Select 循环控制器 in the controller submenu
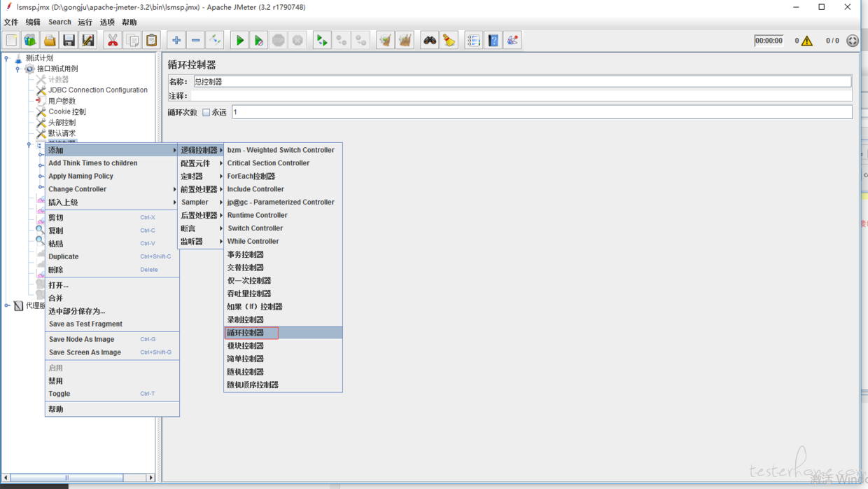Viewport: 868px width, 489px height. coord(283,333)
